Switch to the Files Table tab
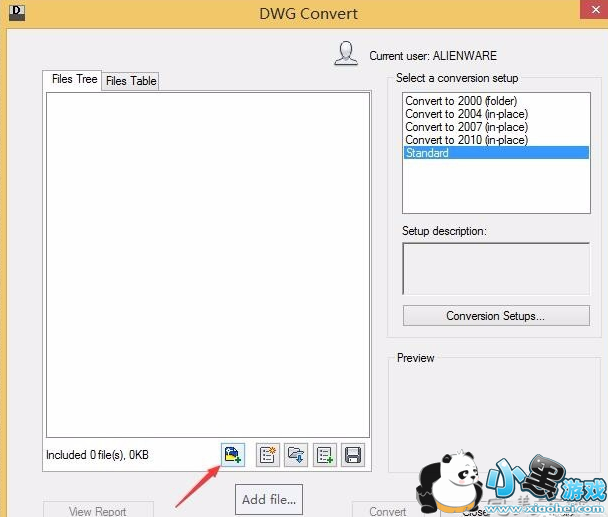The width and height of the screenshot is (608, 517). pyautogui.click(x=131, y=81)
